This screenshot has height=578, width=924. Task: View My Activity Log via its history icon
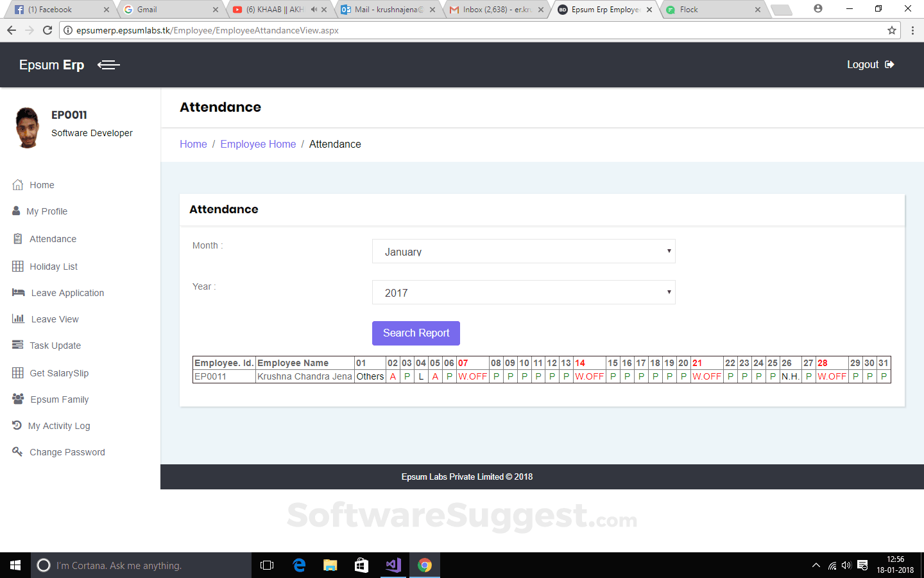16,425
